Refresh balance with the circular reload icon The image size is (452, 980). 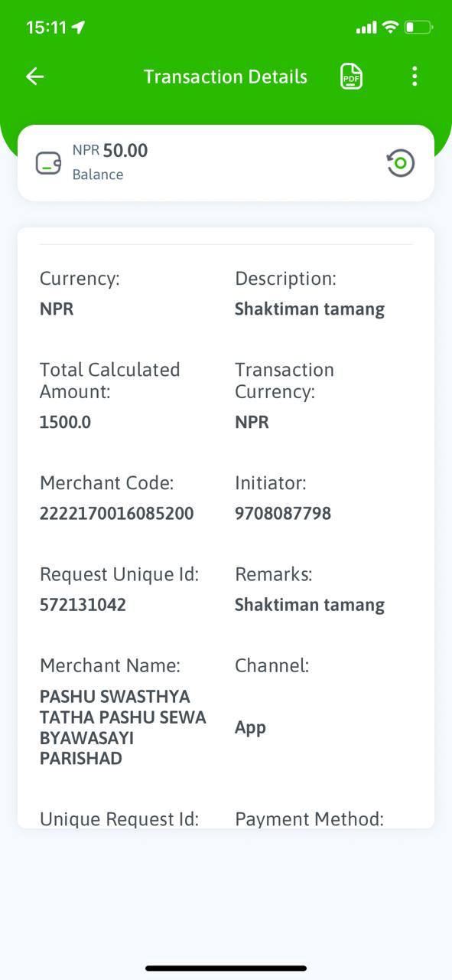click(401, 163)
